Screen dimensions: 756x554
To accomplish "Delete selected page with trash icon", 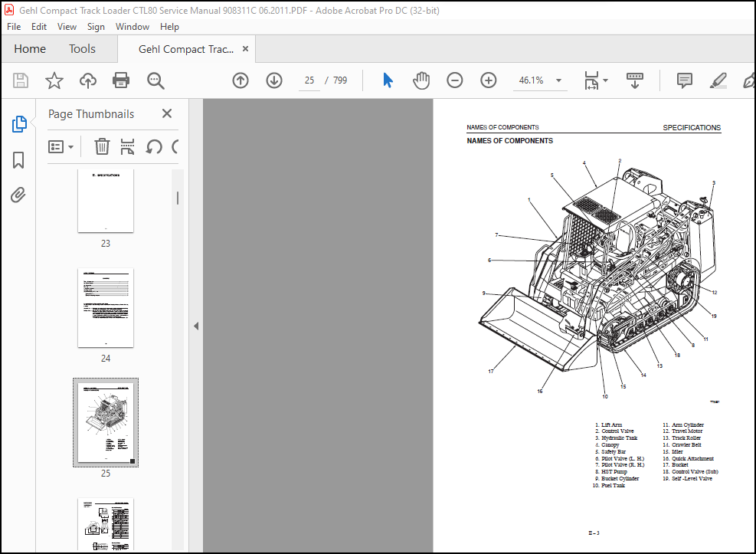I will (x=102, y=146).
